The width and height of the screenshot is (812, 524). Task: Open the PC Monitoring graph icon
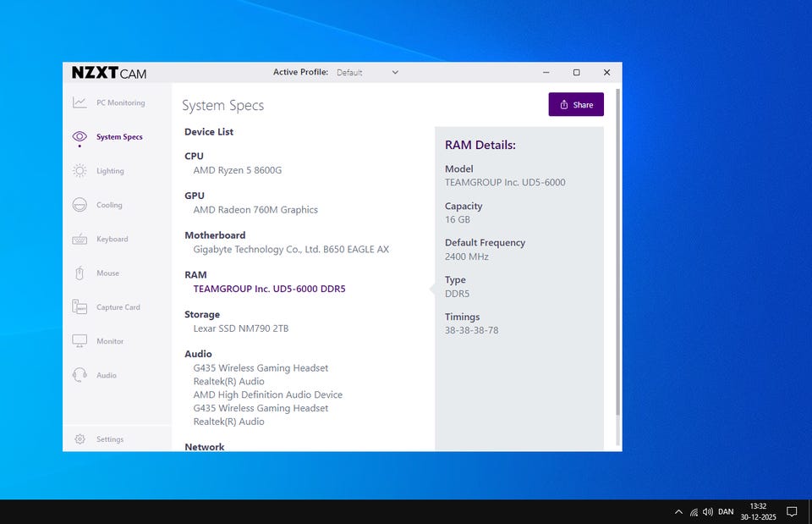(80, 102)
